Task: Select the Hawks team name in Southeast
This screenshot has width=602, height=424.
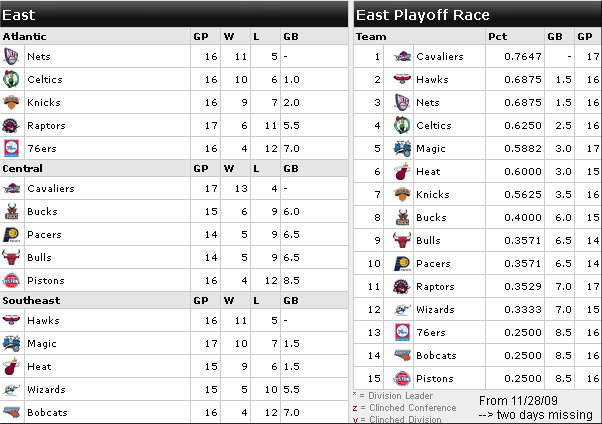Action: tap(43, 321)
